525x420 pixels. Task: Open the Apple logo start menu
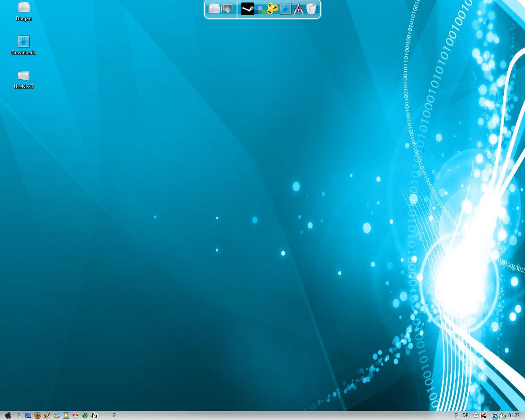[8, 415]
